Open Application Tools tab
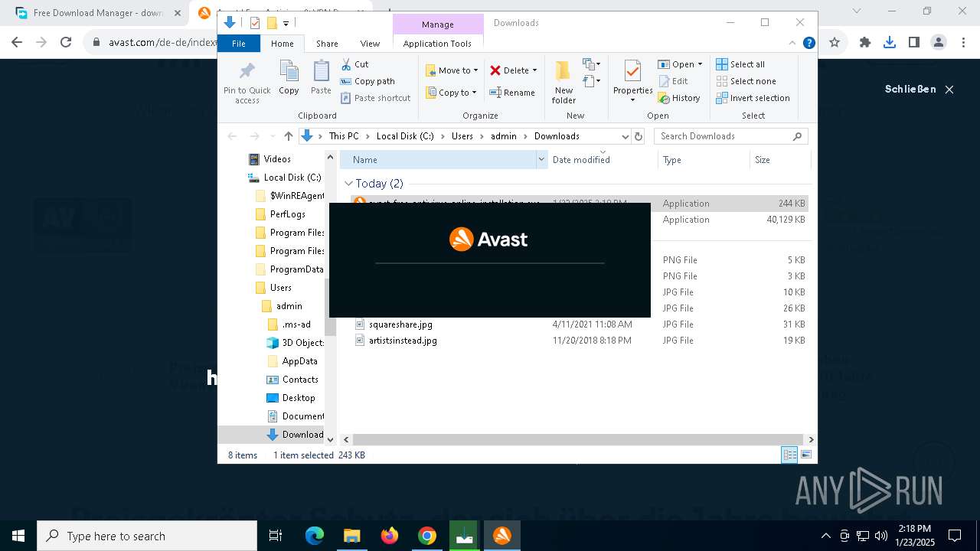Viewport: 980px width, 551px height. point(437,44)
